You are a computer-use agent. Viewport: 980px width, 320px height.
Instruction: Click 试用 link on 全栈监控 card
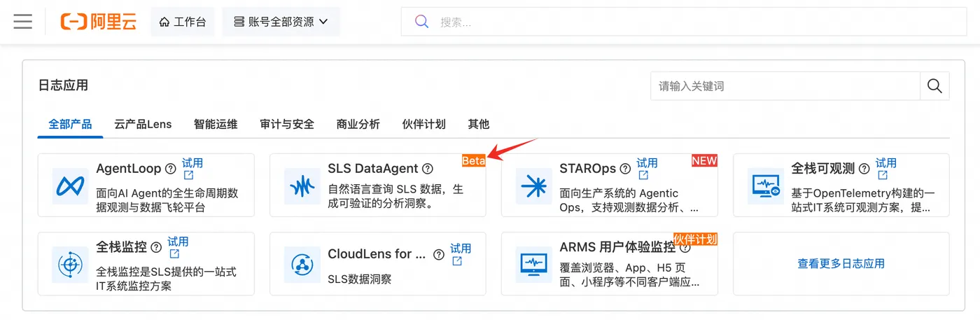pyautogui.click(x=178, y=247)
